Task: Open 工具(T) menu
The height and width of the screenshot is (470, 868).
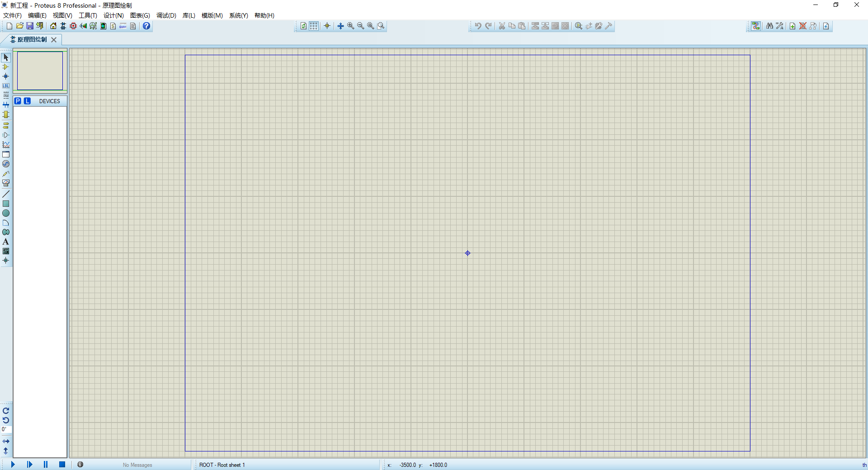Action: (88, 15)
